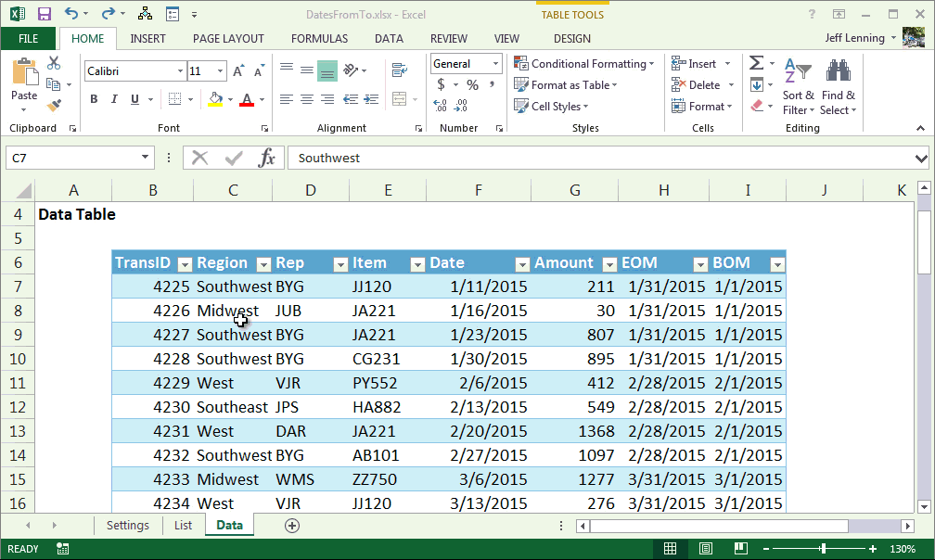
Task: Open the Region column filter dropdown
Action: pyautogui.click(x=262, y=264)
